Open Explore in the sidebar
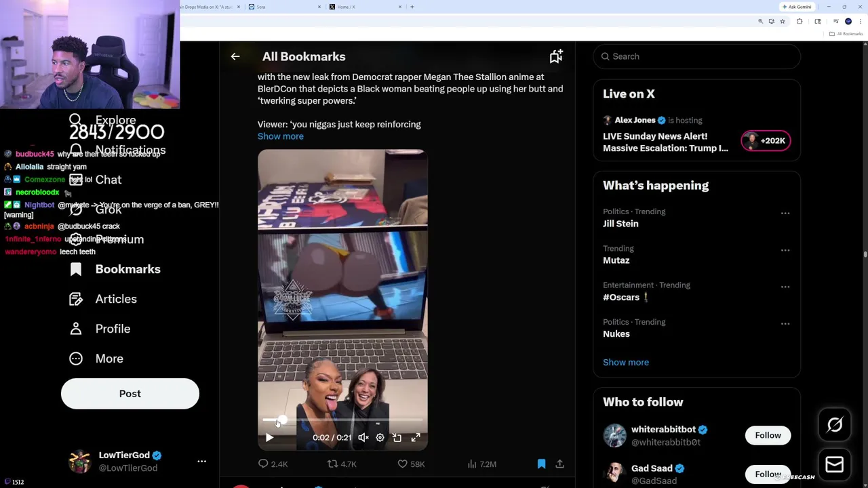Screen dimensions: 868x488 [102, 120]
